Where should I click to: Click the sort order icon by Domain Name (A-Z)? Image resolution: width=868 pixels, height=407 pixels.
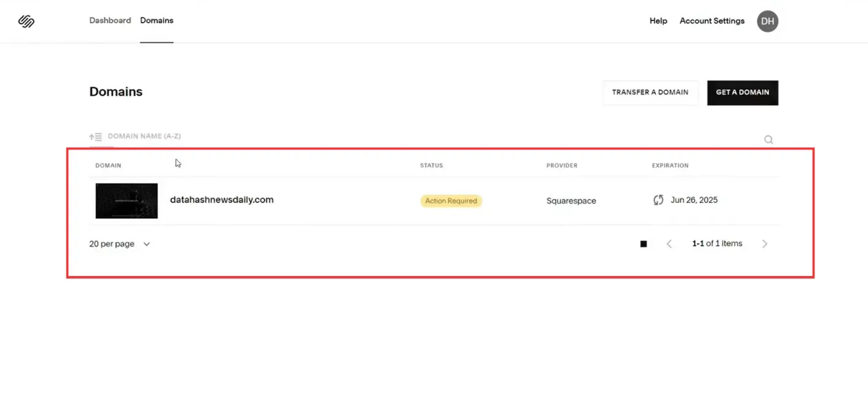pos(95,136)
